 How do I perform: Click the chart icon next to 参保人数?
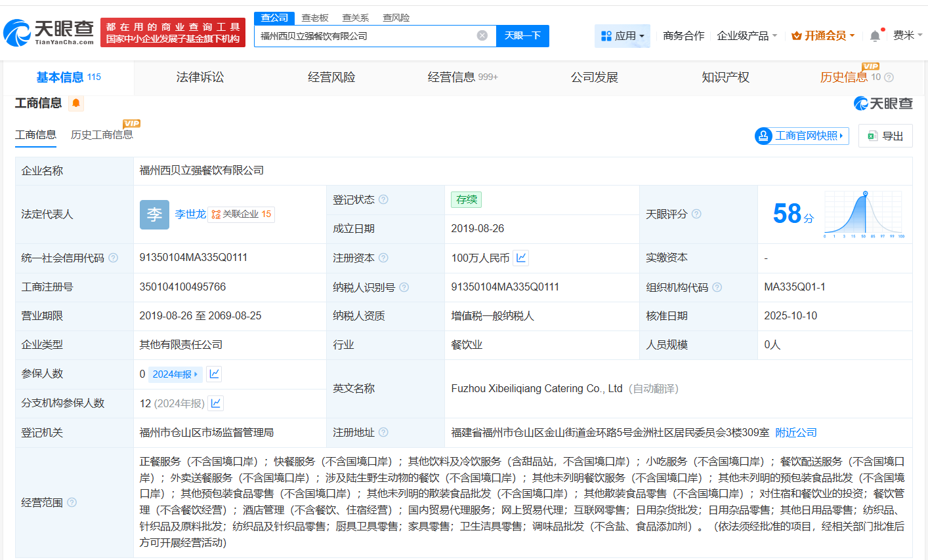point(215,374)
